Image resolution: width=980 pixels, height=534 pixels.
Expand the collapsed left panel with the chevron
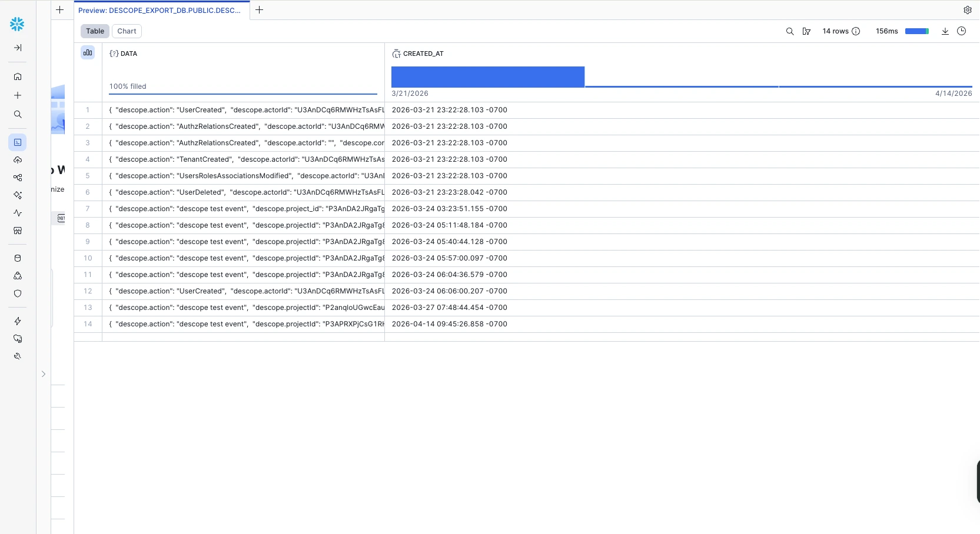click(x=43, y=374)
